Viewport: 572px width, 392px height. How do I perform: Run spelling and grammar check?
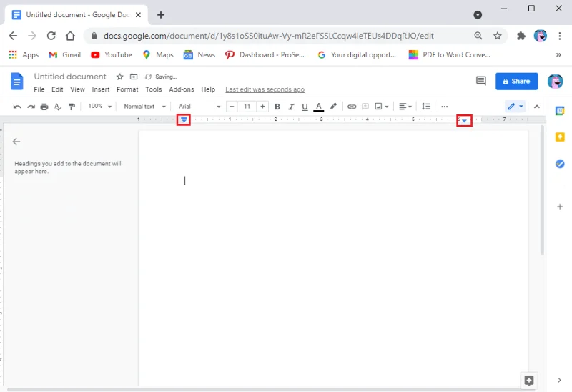(x=58, y=107)
